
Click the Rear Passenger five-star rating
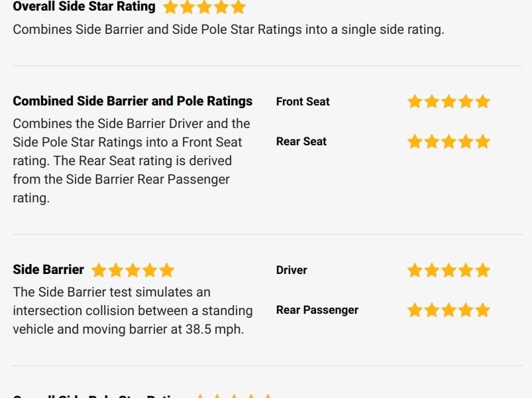(449, 310)
